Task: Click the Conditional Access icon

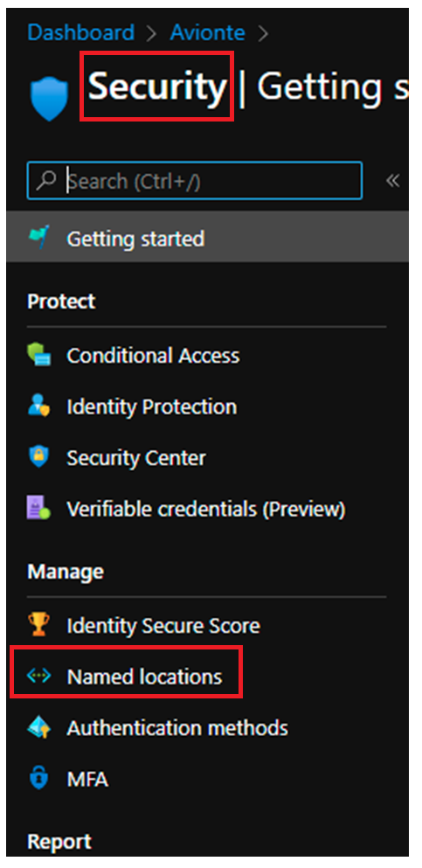Action: click(38, 355)
